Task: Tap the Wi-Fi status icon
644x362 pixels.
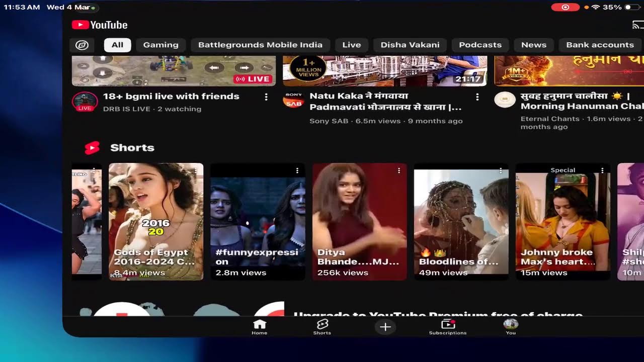Action: (x=596, y=8)
